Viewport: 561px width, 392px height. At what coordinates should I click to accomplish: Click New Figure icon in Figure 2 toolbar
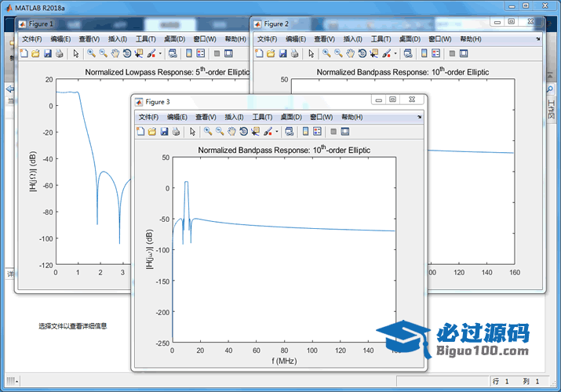tap(260, 53)
